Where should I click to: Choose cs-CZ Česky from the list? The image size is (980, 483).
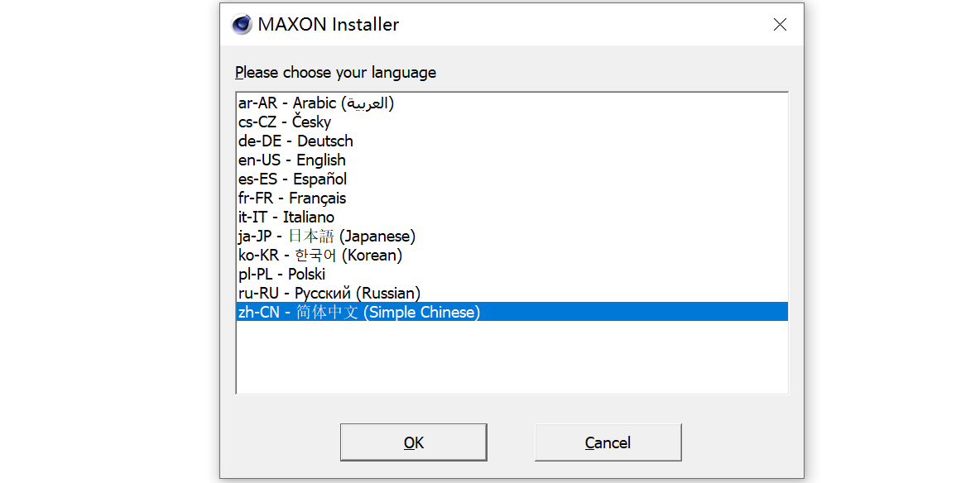[284, 122]
